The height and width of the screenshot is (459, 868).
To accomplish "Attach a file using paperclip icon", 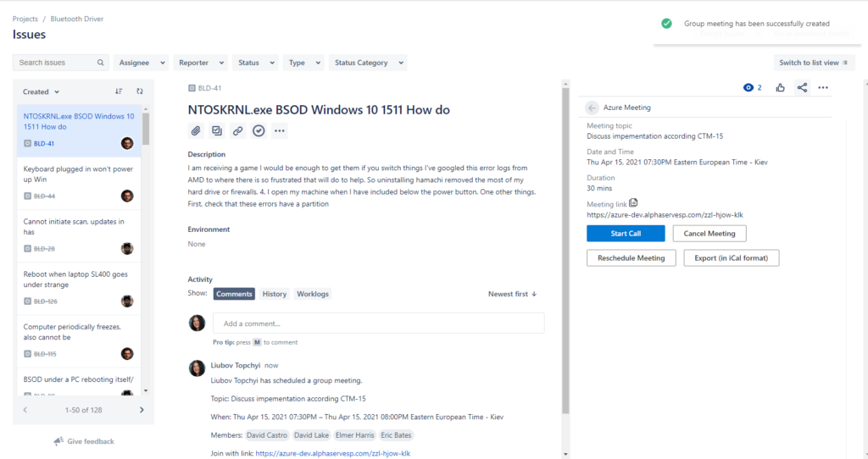I will pyautogui.click(x=196, y=131).
